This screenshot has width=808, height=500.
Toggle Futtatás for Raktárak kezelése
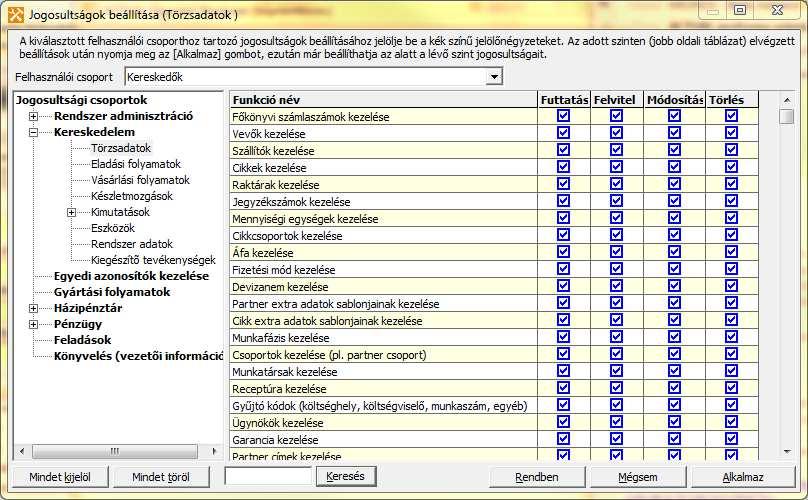(563, 184)
